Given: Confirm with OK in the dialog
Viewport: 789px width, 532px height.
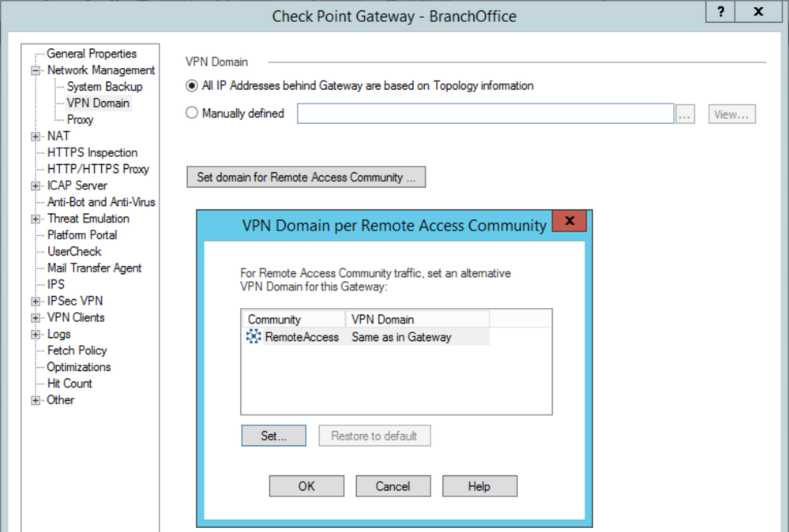Looking at the screenshot, I should (306, 486).
